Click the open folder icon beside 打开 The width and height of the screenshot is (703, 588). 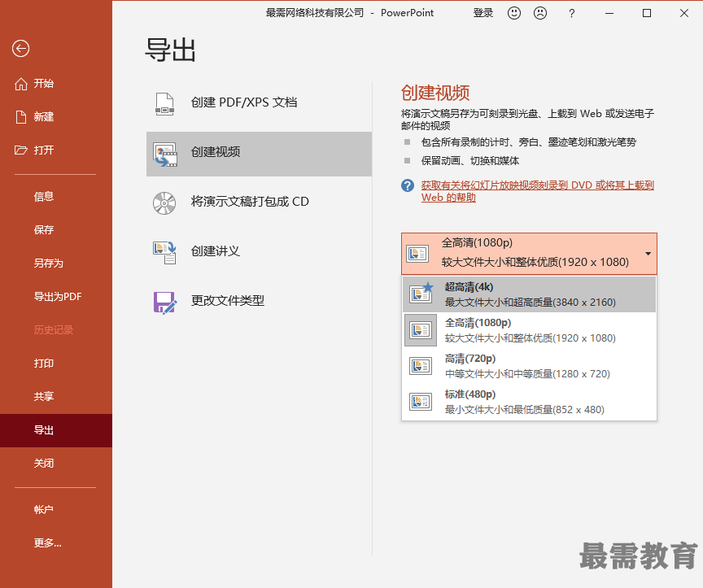coord(20,150)
